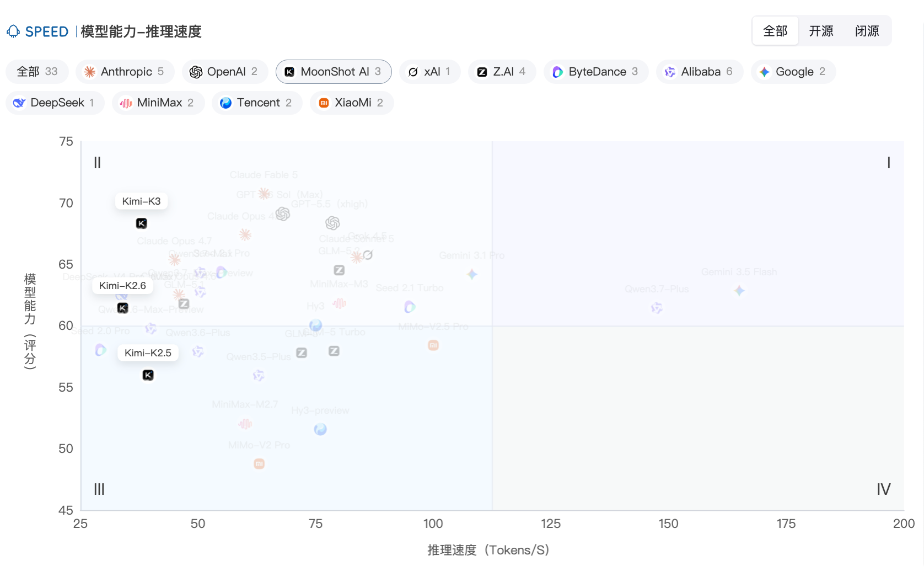The height and width of the screenshot is (577, 924).
Task: Click the Hy3-preview point marker
Action: tap(320, 429)
